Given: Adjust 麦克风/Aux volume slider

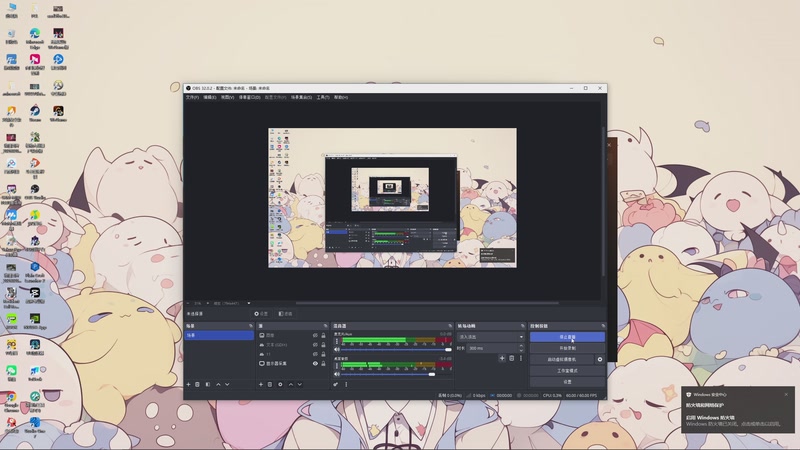Looking at the screenshot, I should [396, 349].
